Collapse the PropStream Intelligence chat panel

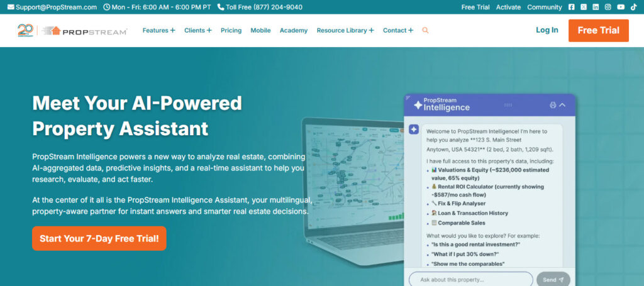563,105
